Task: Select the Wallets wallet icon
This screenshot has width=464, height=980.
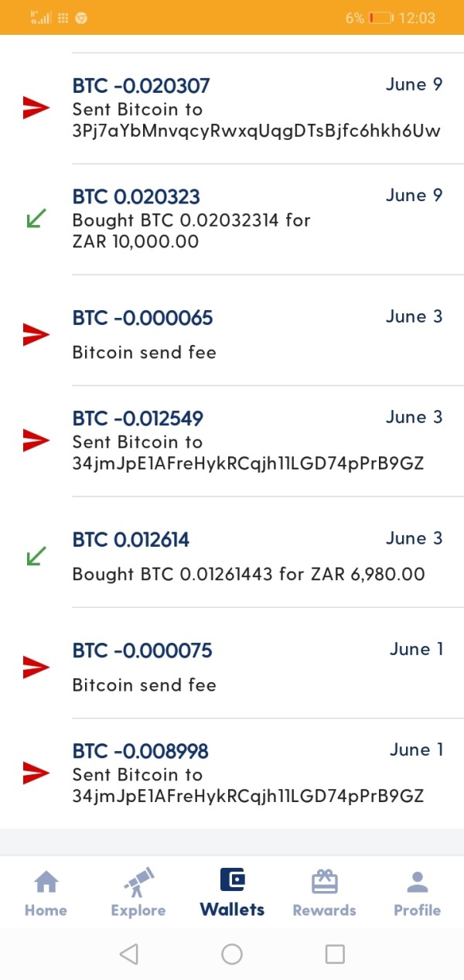Action: tap(232, 880)
